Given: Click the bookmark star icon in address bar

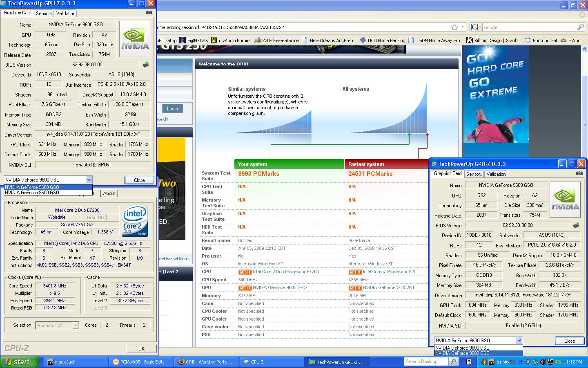Looking at the screenshot, I should tap(454, 27).
